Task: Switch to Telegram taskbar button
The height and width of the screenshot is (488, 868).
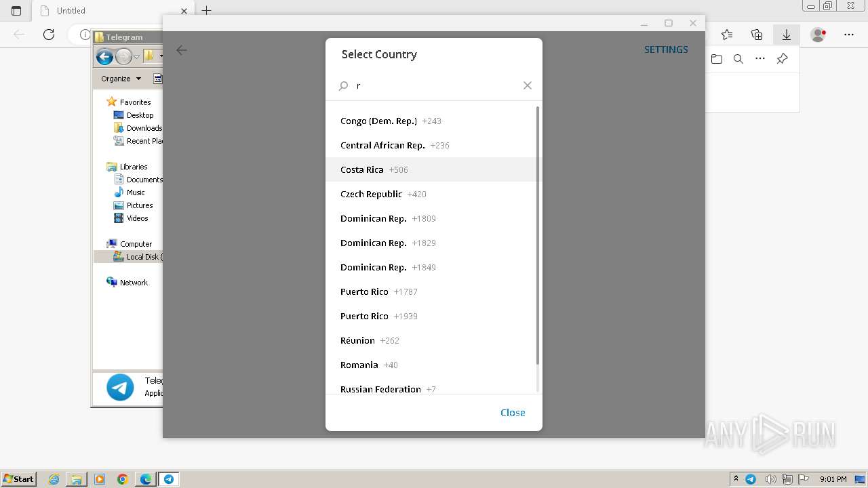Action: (x=169, y=479)
